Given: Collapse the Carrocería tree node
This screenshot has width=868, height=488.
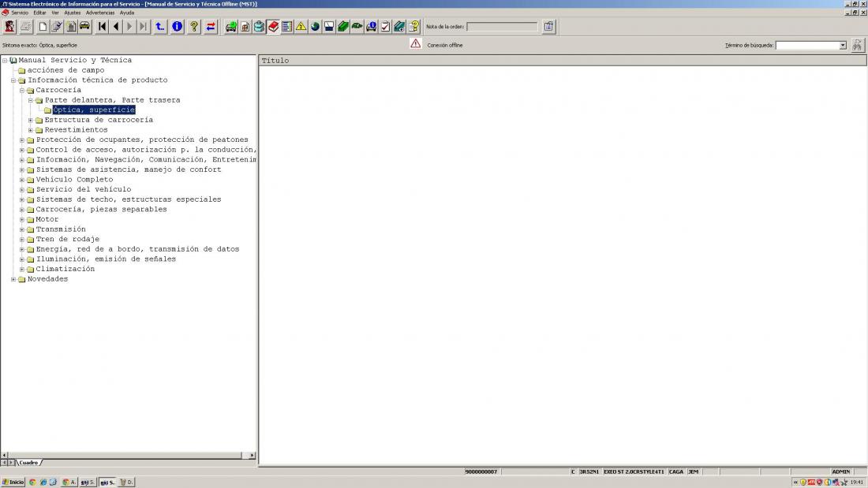Looking at the screenshot, I should point(22,90).
